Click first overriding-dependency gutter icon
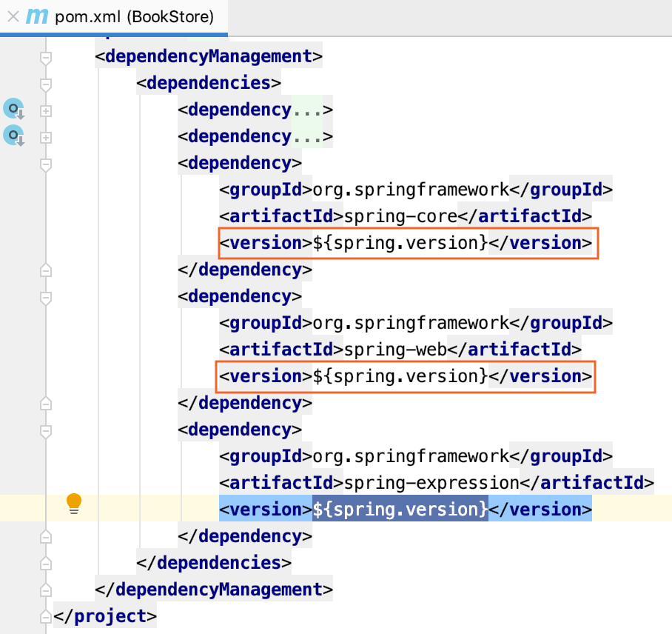This screenshot has height=634, width=672. pos(14,109)
